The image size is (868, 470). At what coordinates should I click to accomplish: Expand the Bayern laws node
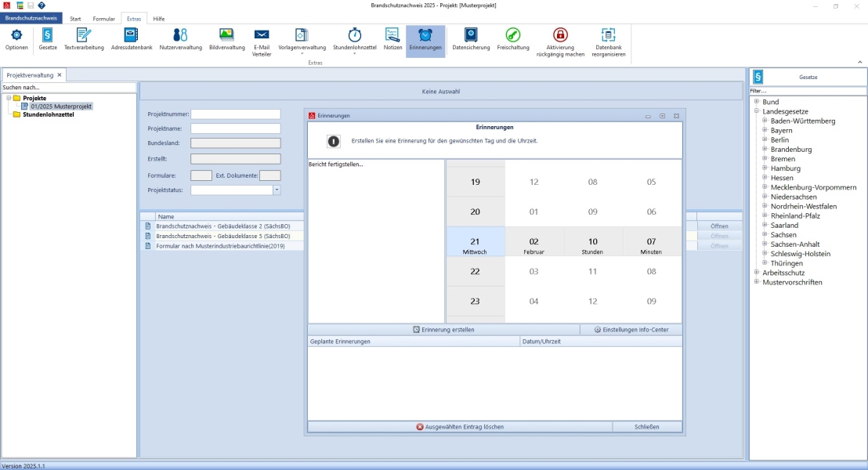tap(765, 129)
